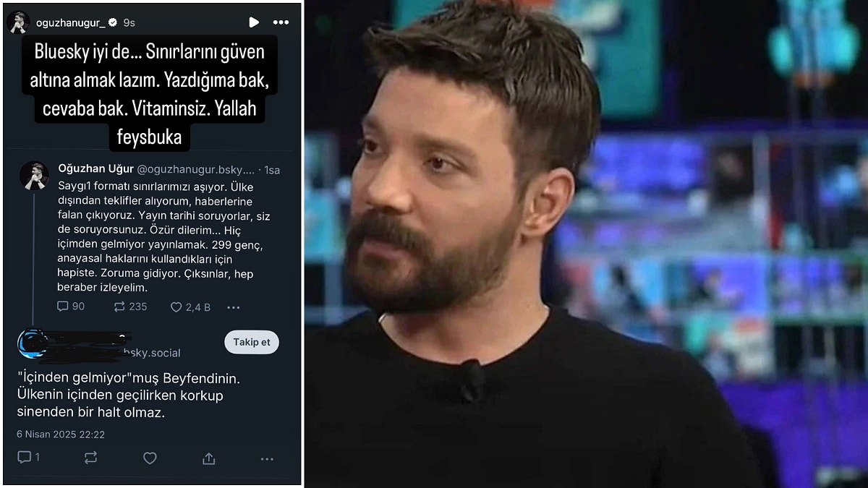Click the reply icon showing 90 comments

pyautogui.click(x=63, y=307)
